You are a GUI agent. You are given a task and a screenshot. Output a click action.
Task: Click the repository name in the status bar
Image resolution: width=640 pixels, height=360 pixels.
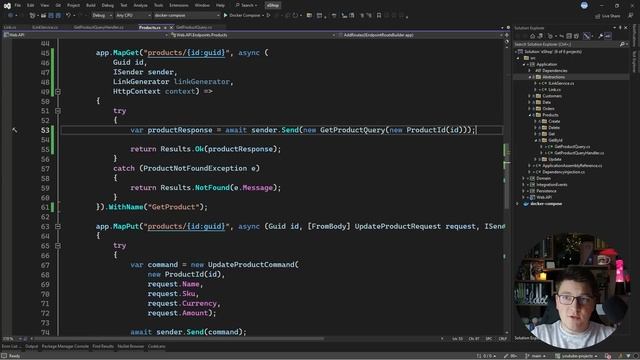576,356
